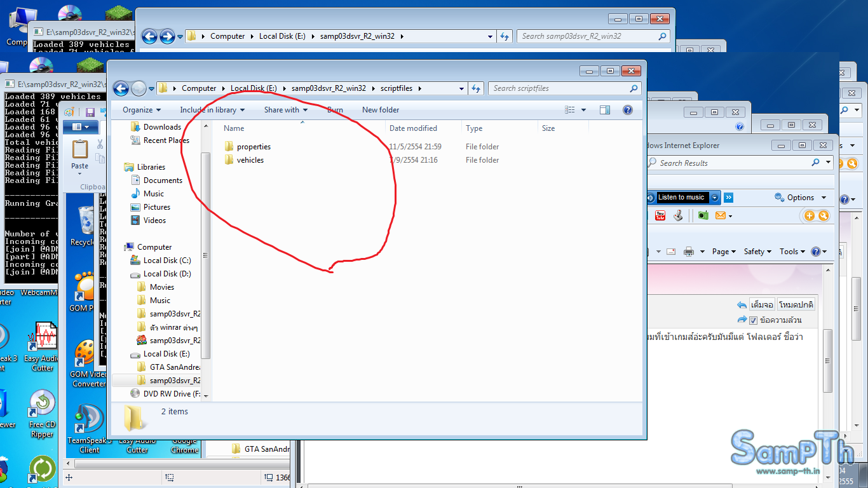Click the magnifier in Search scriptfiles box
Image resolution: width=868 pixels, height=488 pixels.
tap(634, 88)
